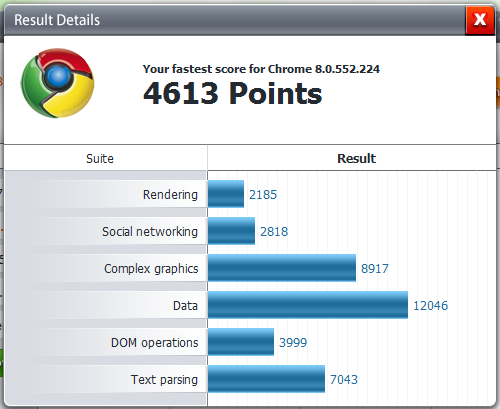Click the Rendering result bar
This screenshot has width=500, height=409.
pyautogui.click(x=226, y=194)
